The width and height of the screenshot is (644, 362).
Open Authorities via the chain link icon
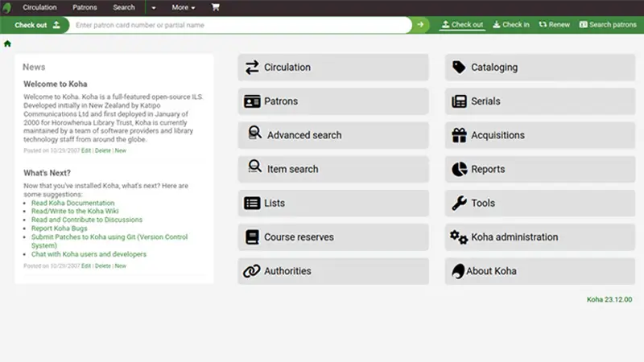click(252, 271)
